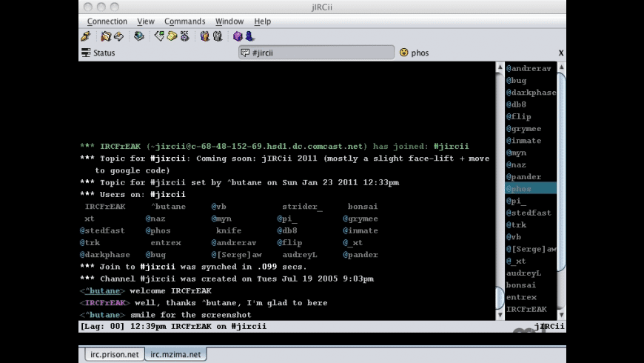Switch to irc.prison.net server tab
The height and width of the screenshot is (363, 644).
(x=115, y=354)
